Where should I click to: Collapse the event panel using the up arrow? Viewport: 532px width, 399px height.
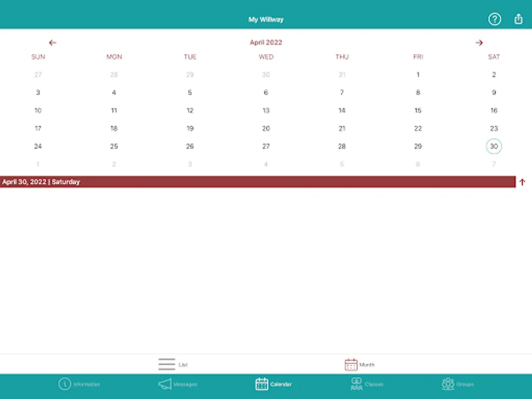(x=522, y=182)
